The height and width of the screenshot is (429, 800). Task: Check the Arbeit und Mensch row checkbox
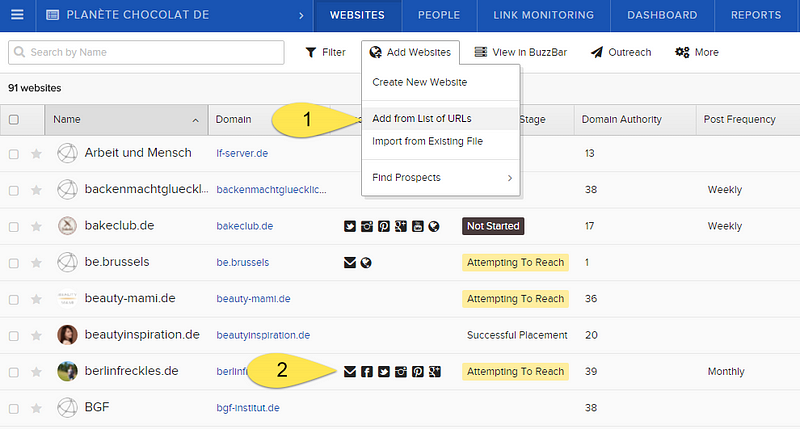14,154
